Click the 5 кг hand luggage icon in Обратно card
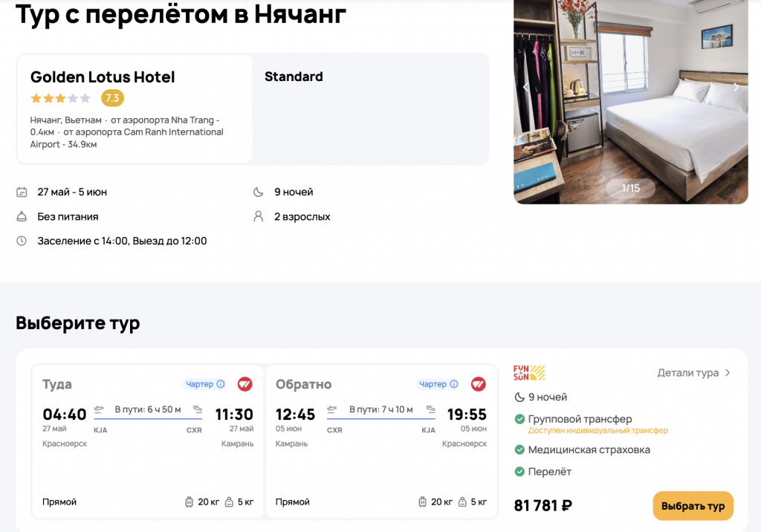 pyautogui.click(x=462, y=502)
